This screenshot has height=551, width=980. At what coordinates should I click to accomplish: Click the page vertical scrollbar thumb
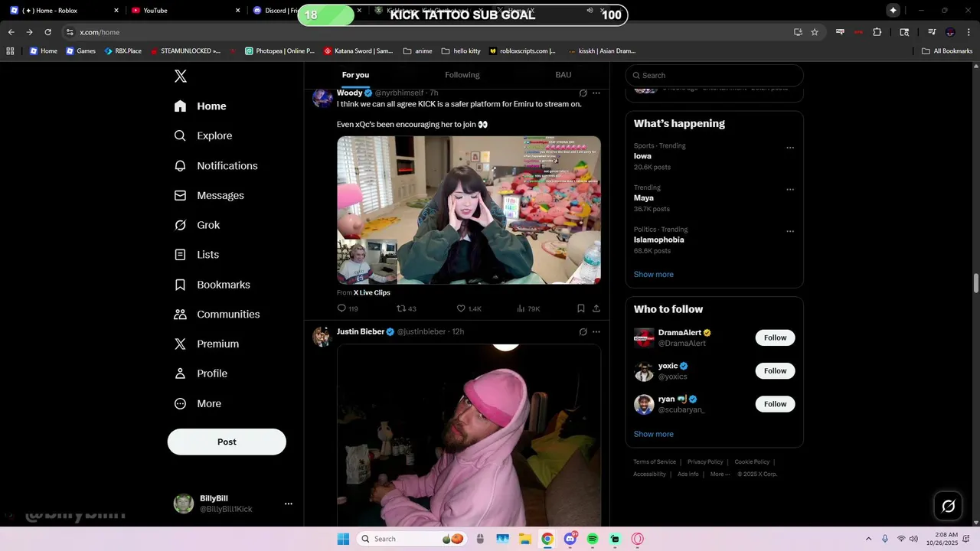976,283
